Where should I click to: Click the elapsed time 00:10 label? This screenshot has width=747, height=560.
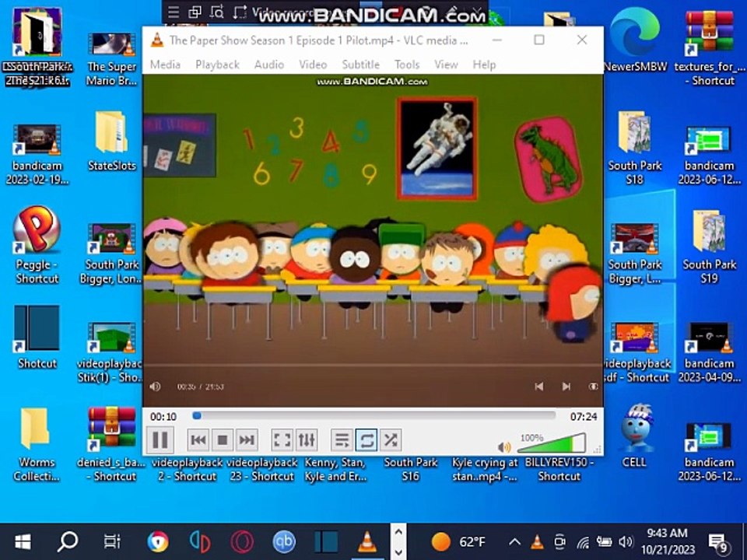pyautogui.click(x=163, y=417)
